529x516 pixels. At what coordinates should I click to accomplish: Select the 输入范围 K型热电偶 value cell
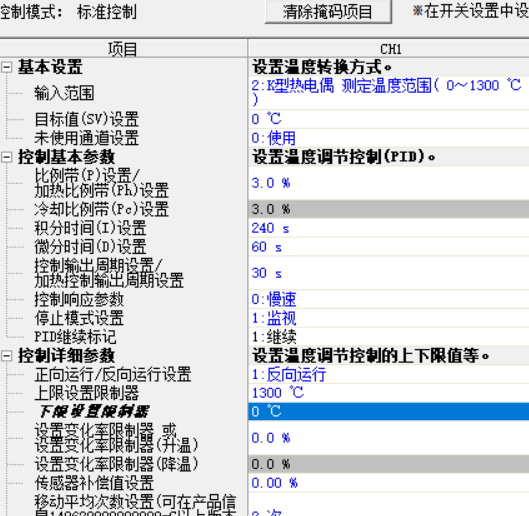[x=389, y=93]
